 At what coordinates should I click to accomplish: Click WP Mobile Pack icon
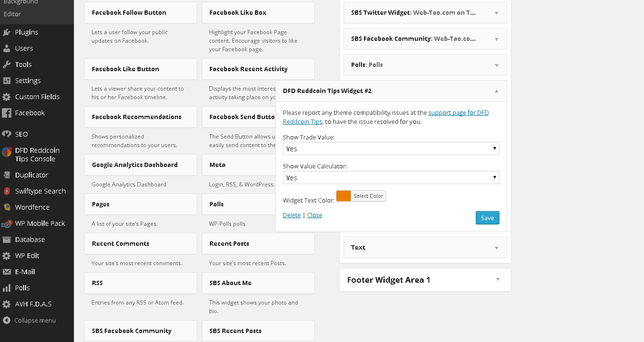[x=7, y=223]
